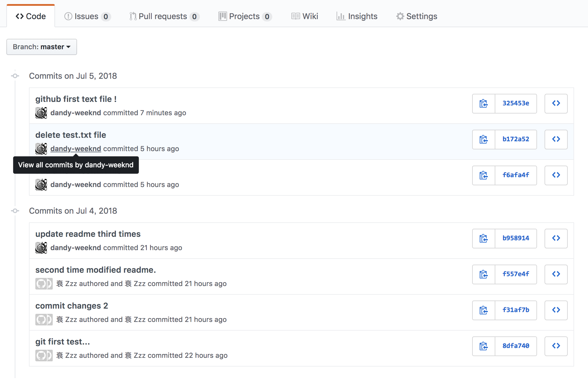Browse repository at commit b958914
Viewport: 588px width, 381px height.
click(556, 238)
